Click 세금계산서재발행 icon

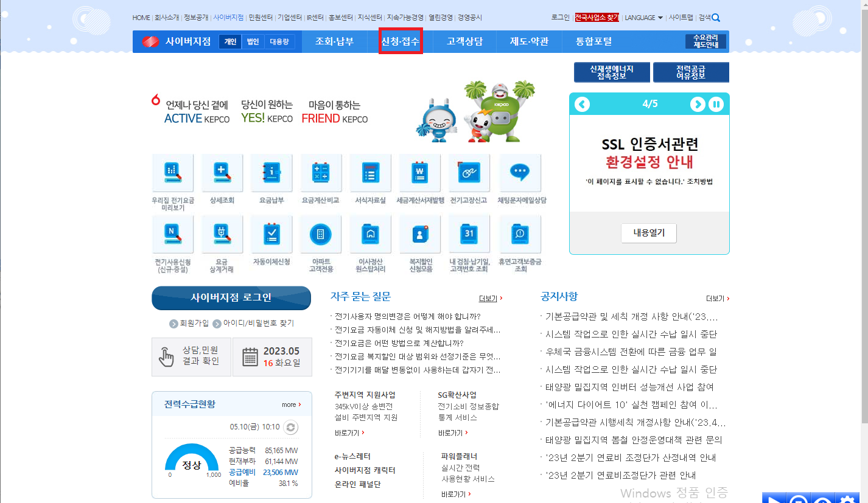click(420, 173)
